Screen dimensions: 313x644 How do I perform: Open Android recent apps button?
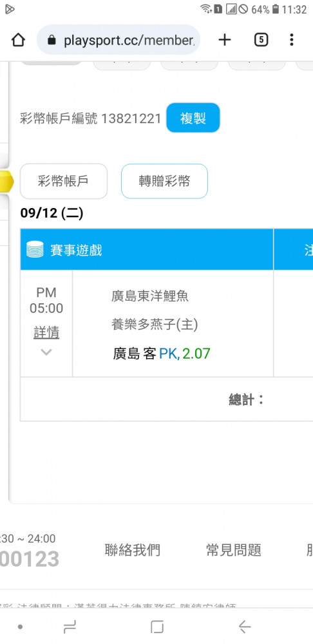coord(70,627)
